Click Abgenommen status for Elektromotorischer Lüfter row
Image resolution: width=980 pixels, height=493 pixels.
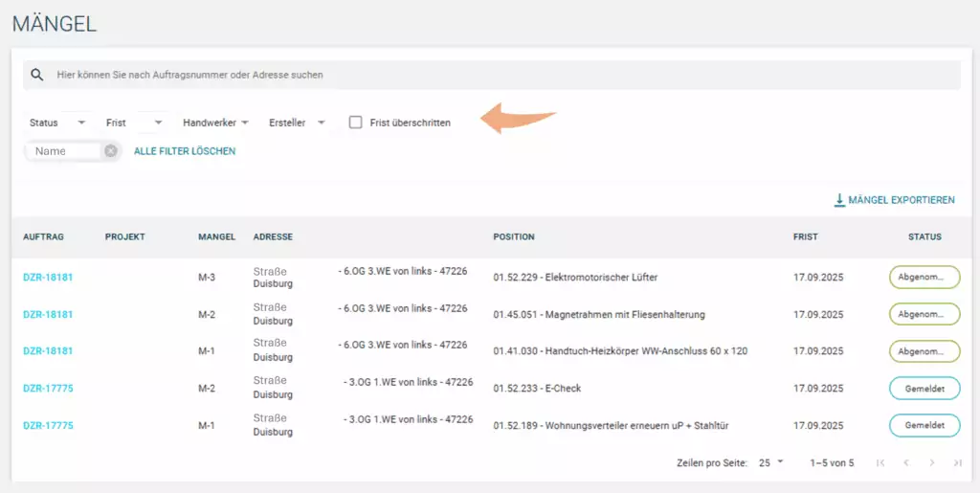[x=924, y=278]
